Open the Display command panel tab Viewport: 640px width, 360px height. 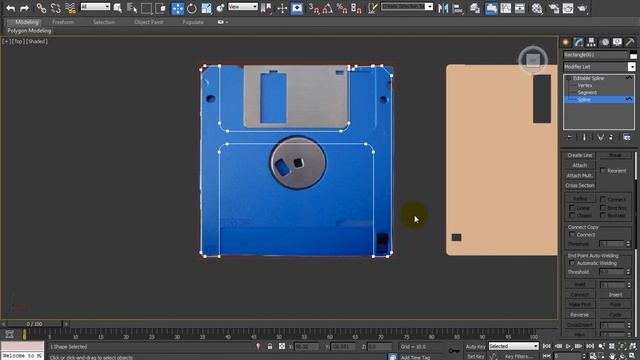pos(617,42)
